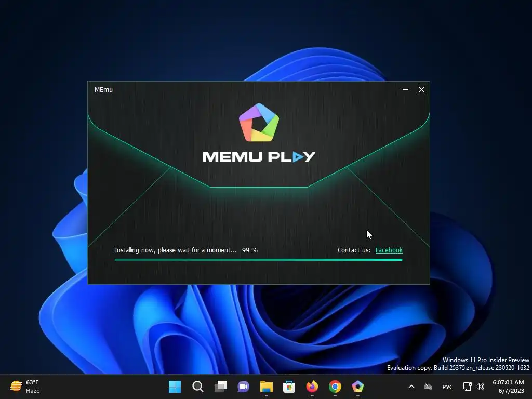532x399 pixels.
Task: Open network settings tray icon
Action: (467, 387)
